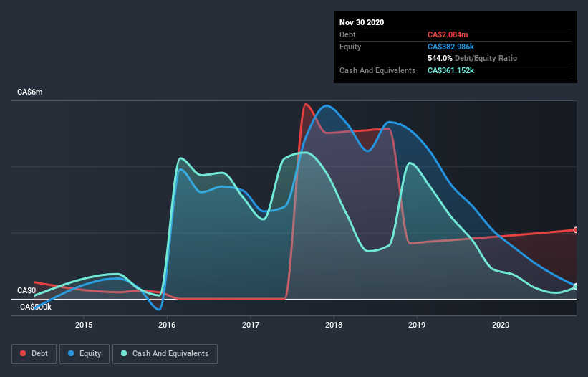Toggle the Cash And Equivalents legend button

[165, 354]
